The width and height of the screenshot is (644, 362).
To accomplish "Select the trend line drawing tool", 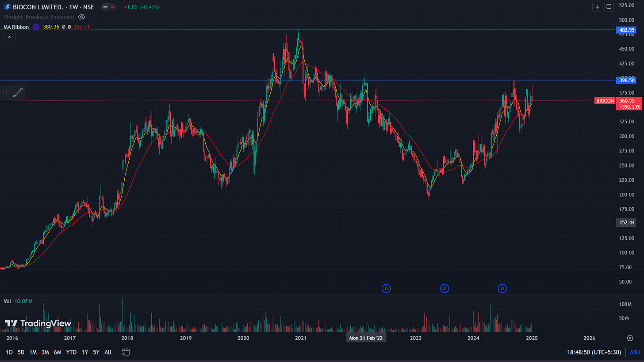I will click(18, 93).
